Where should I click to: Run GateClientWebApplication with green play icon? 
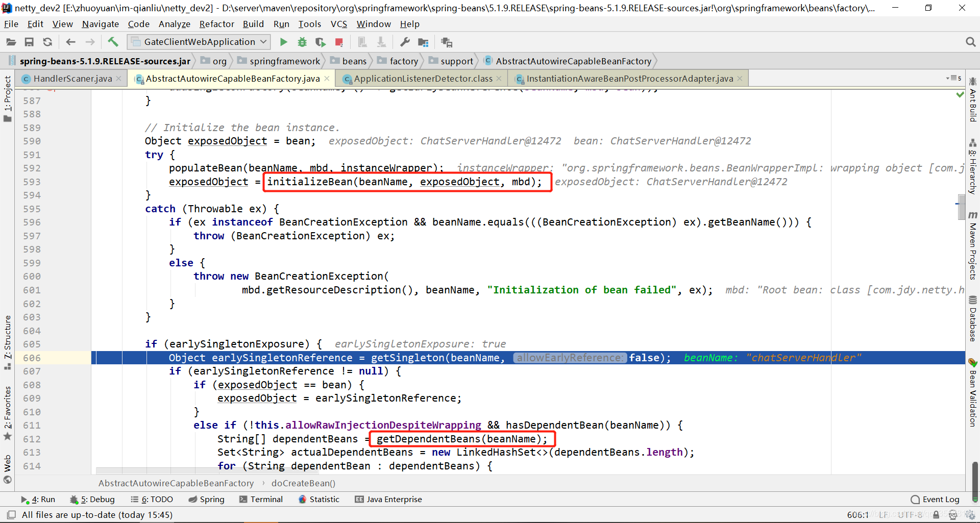click(x=284, y=42)
